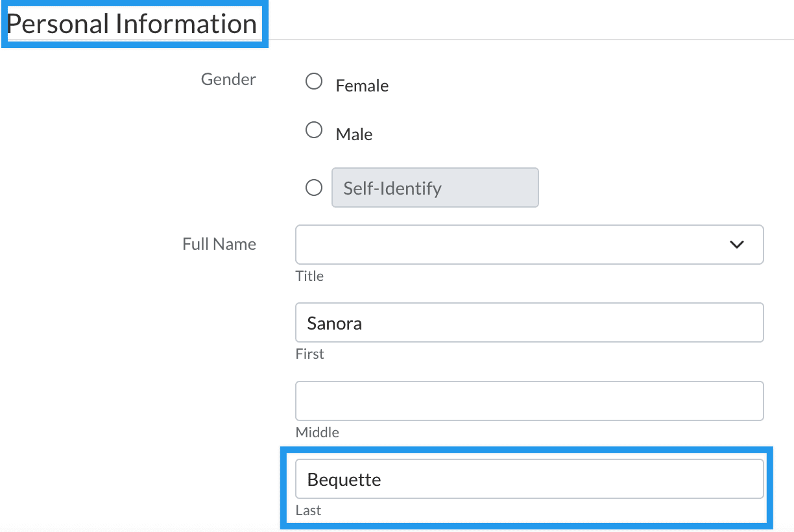Click the Female option label text
The height and width of the screenshot is (532, 794).
362,86
